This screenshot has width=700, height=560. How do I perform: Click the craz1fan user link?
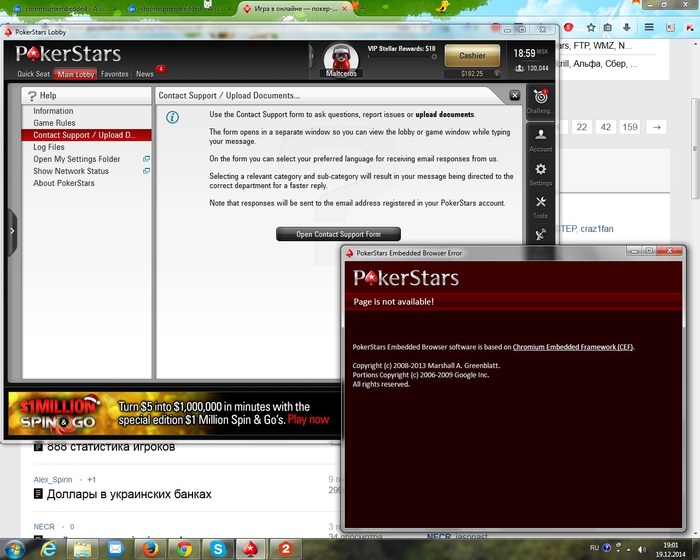[597, 229]
